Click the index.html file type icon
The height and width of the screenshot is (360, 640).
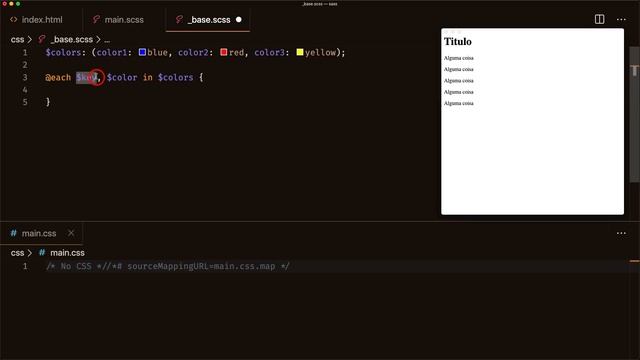(x=13, y=20)
